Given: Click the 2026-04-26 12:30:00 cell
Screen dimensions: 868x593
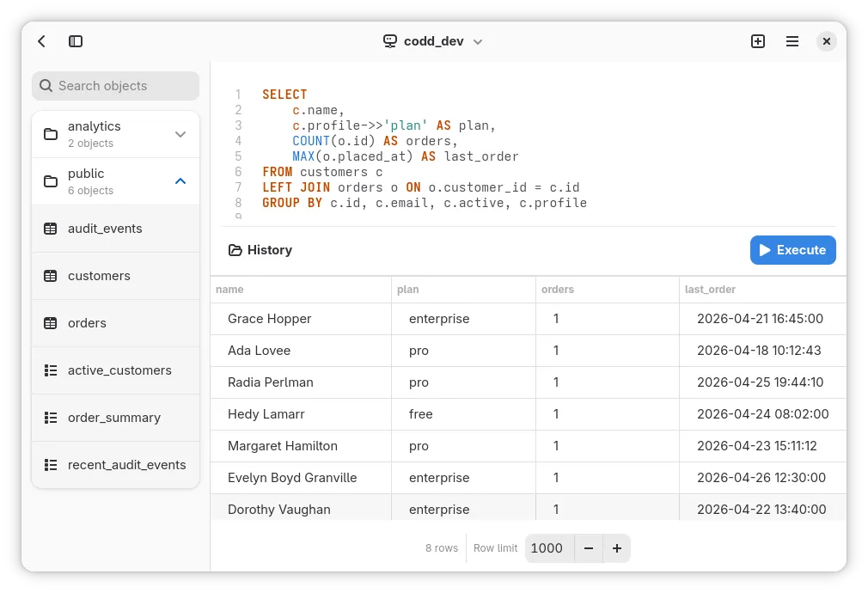Looking at the screenshot, I should [763, 478].
